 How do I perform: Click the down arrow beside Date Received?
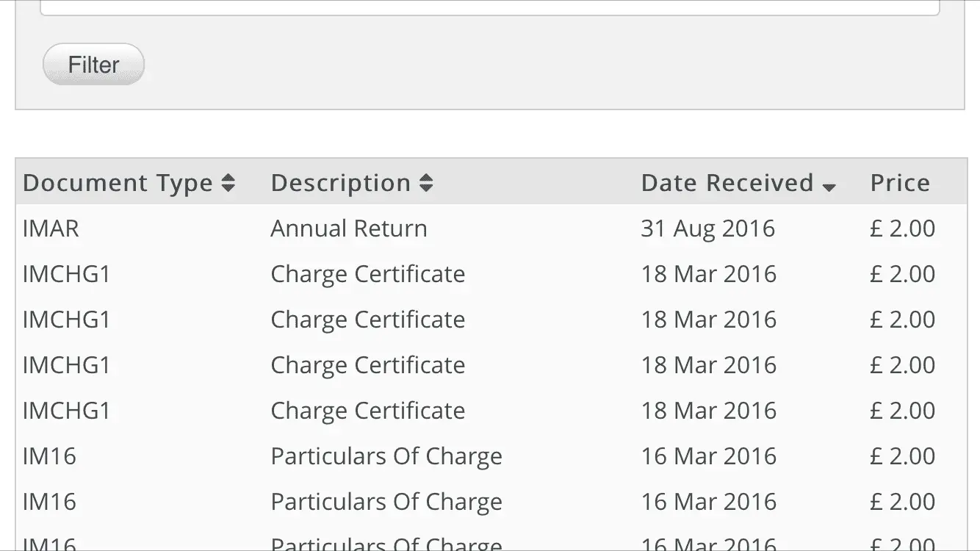tap(829, 187)
